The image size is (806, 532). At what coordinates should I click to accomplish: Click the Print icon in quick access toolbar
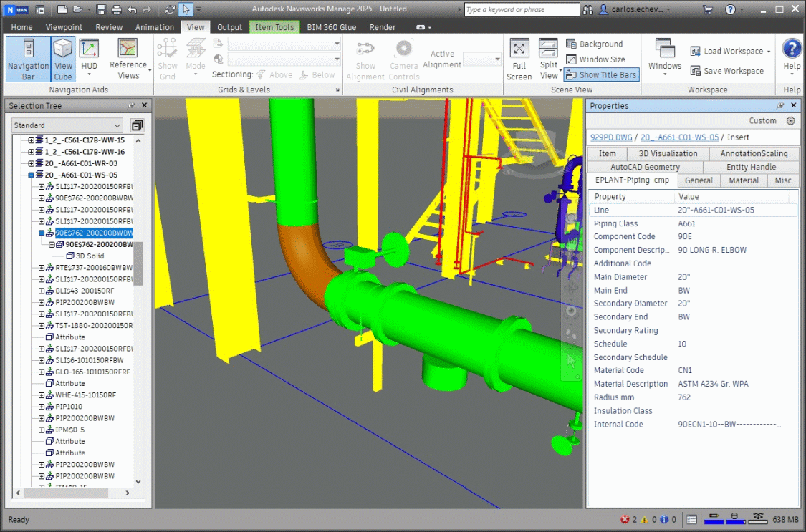[116, 9]
